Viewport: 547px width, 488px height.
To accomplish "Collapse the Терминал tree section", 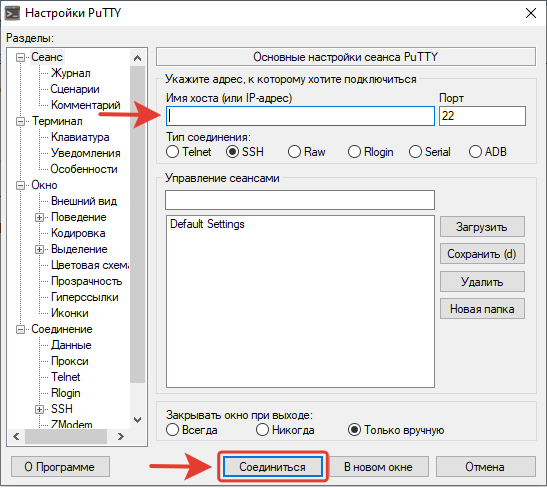I will click(x=21, y=121).
